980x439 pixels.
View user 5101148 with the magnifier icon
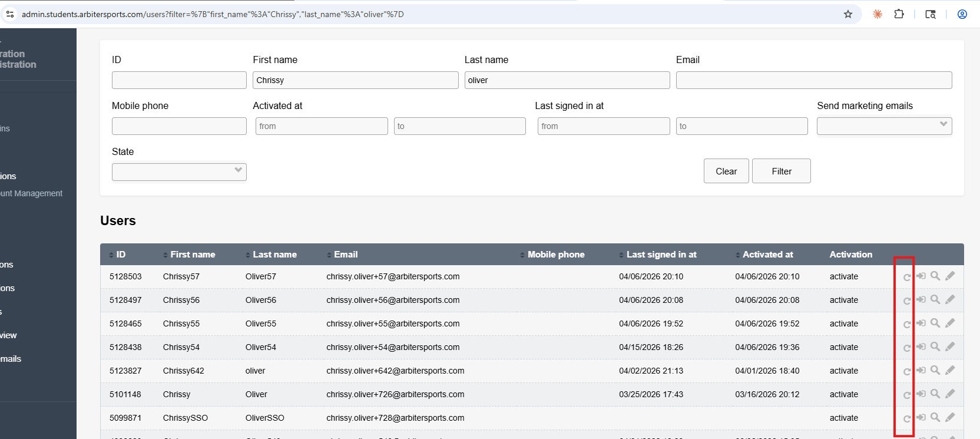click(935, 394)
